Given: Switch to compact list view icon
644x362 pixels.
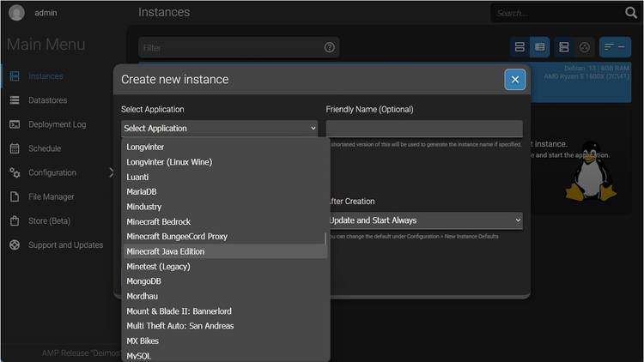Looking at the screenshot, I should coord(540,47).
